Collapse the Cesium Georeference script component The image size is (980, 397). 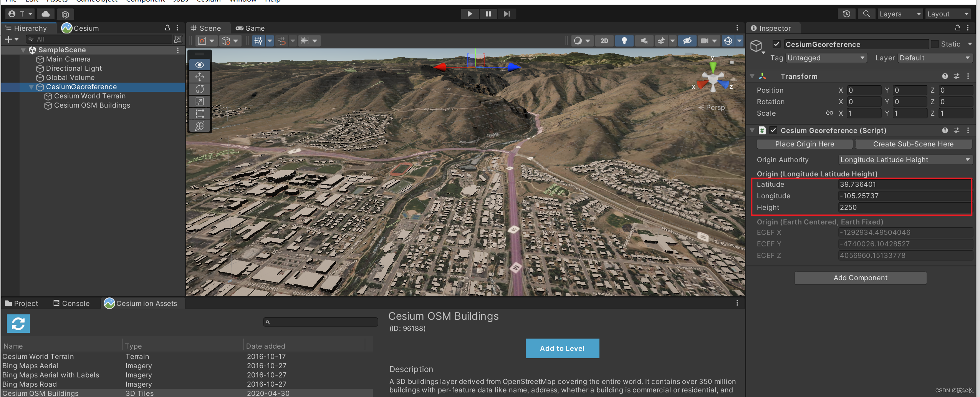pyautogui.click(x=752, y=130)
